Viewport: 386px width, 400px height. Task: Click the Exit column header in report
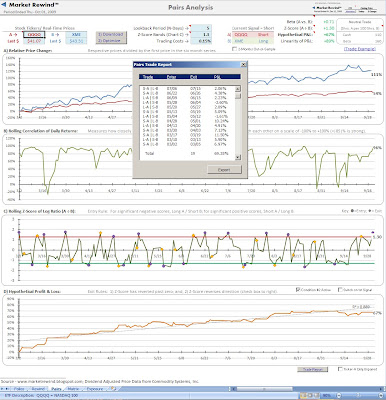tap(193, 77)
